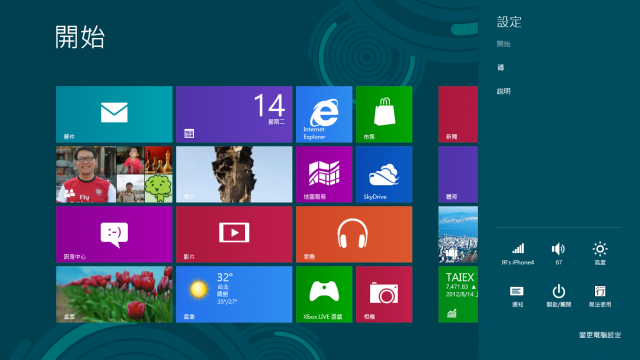
Task: Open the Xbox LIVE Games tile
Action: coord(324,294)
